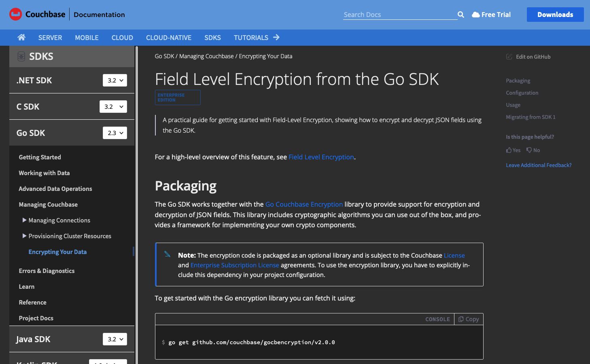Open the Java SDK version dropdown

[x=115, y=339]
